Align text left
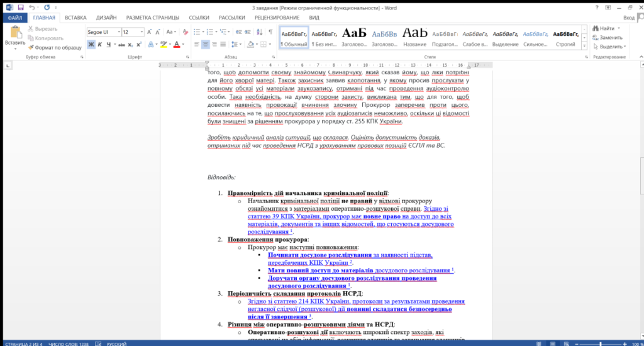 coord(197,45)
